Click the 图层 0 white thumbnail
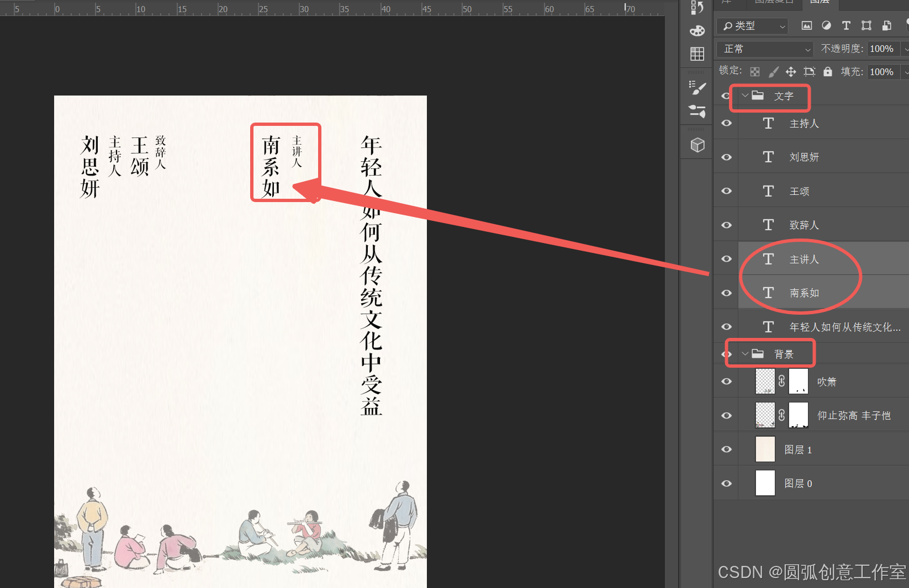 (765, 483)
